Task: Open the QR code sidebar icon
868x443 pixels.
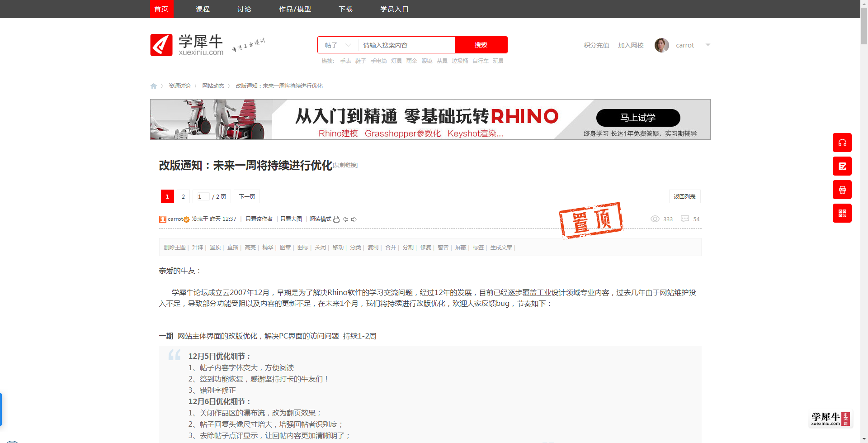Action: click(x=842, y=213)
